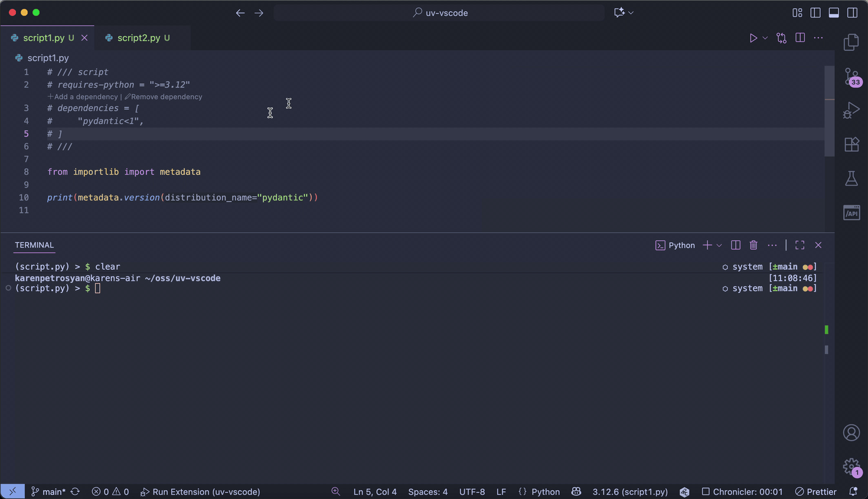Viewport: 868px width, 499px height.
Task: Expand the run button dropdown arrow
Action: (765, 38)
